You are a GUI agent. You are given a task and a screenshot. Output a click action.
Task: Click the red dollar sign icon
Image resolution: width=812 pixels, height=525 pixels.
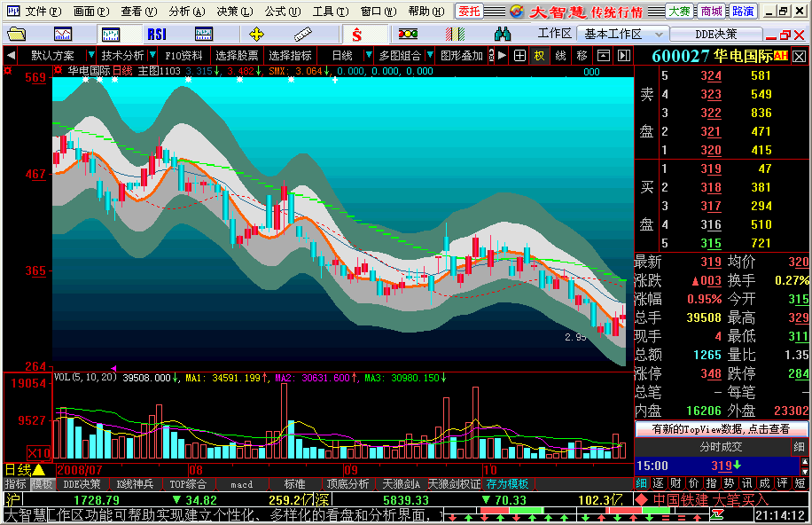(357, 35)
